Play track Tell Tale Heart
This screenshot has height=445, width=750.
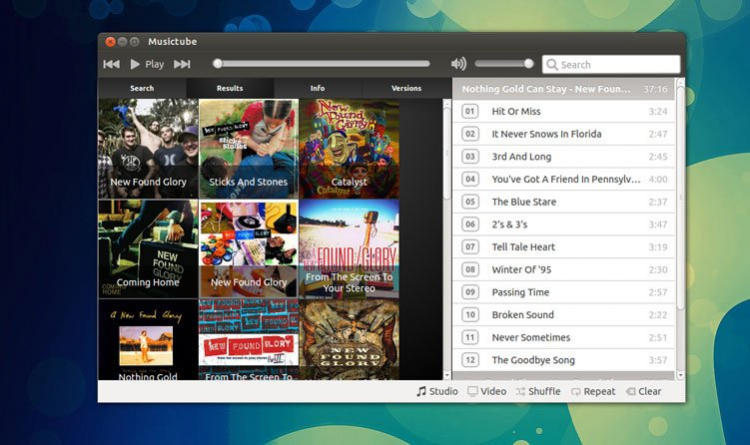point(563,247)
